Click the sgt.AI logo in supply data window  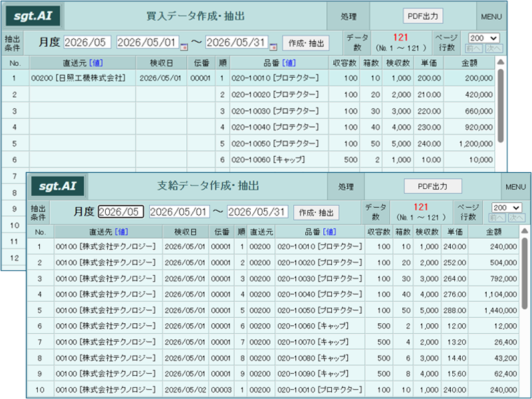(x=57, y=186)
